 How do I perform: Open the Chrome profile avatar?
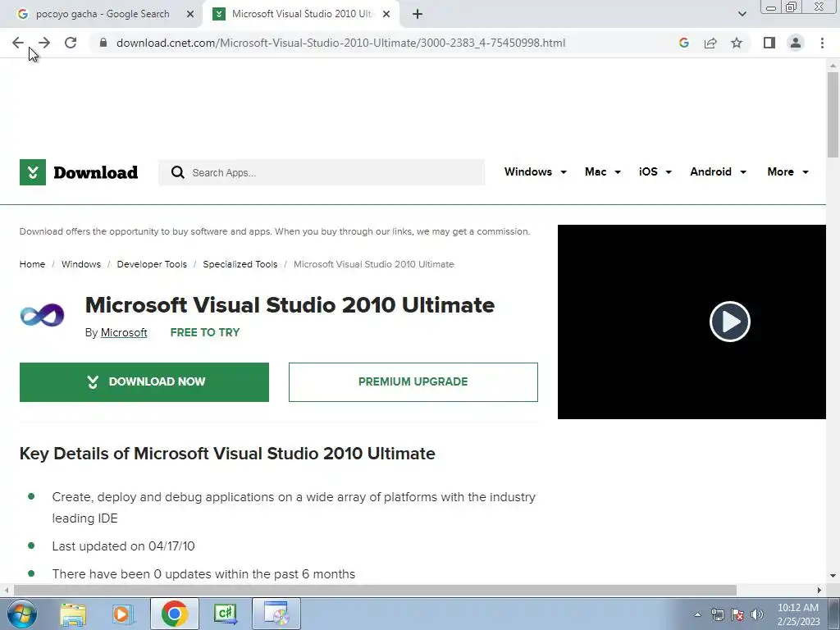coord(796,43)
